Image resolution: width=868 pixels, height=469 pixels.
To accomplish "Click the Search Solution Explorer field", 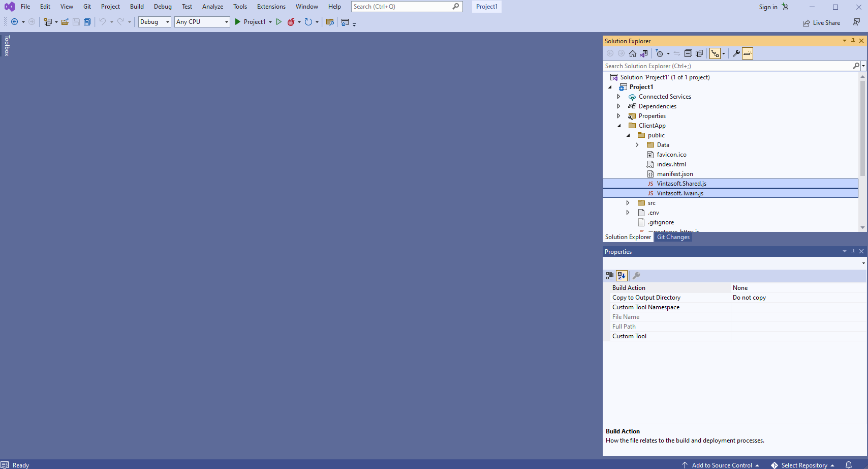I will (x=728, y=66).
